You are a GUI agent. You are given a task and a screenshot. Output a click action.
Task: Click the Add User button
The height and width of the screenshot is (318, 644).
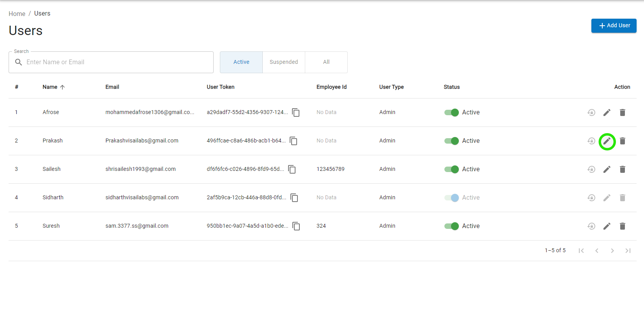614,26
